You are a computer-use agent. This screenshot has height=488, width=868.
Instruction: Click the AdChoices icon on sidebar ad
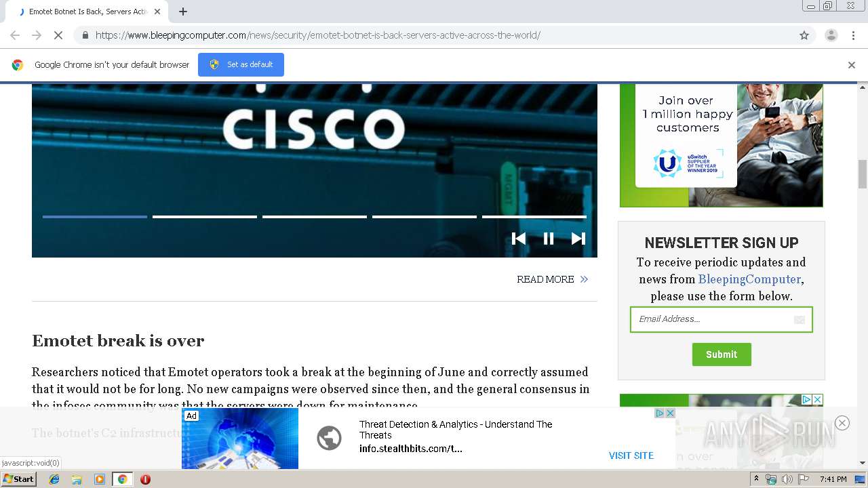807,399
